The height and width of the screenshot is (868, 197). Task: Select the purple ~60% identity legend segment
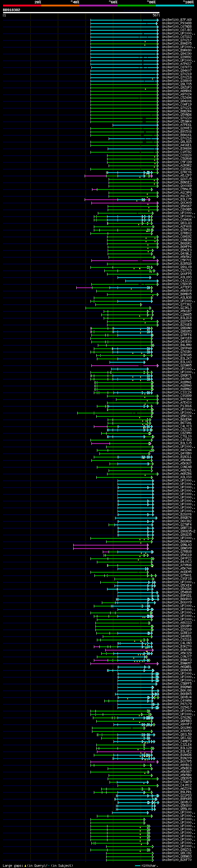(x=98, y=6)
